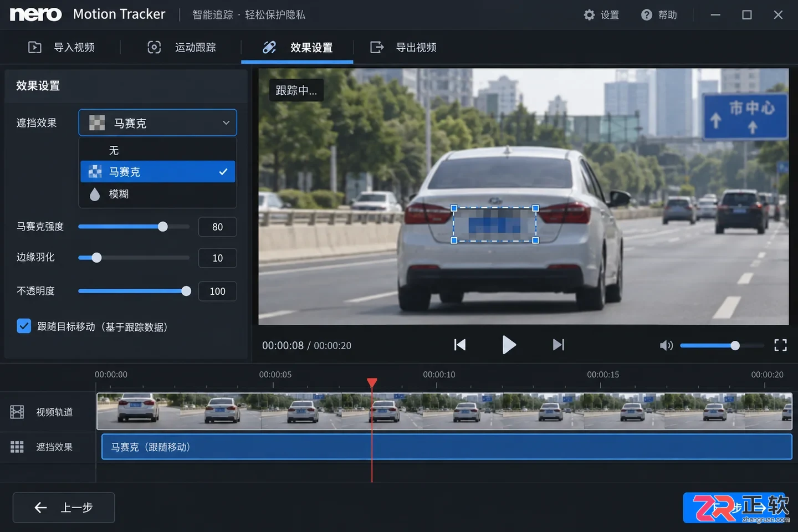Screen dimensions: 798x532
Task: Open the 设置 settings gear
Action: click(x=589, y=15)
